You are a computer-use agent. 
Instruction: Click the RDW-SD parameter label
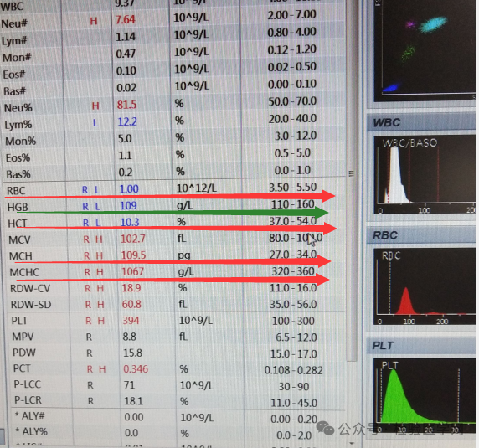coord(31,305)
